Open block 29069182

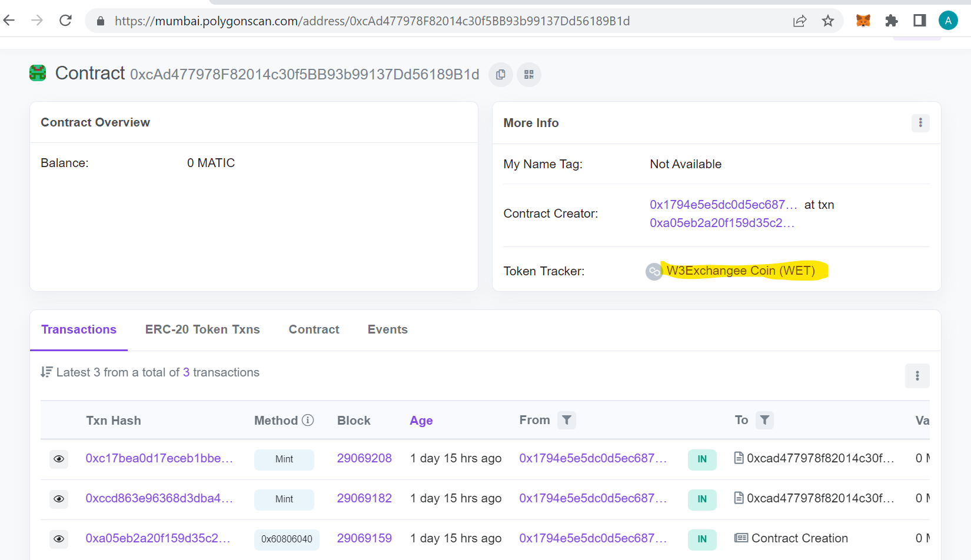364,498
